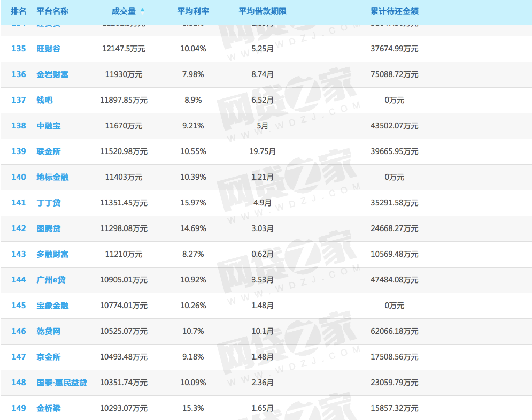The height and width of the screenshot is (420, 532).
Task: Open the 广州e贷 platform link
Action: coord(51,280)
